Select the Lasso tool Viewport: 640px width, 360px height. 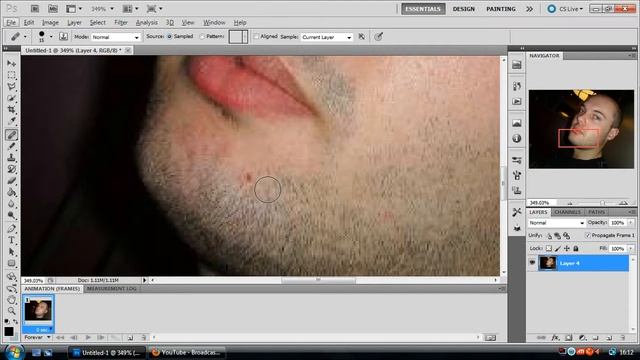point(11,87)
